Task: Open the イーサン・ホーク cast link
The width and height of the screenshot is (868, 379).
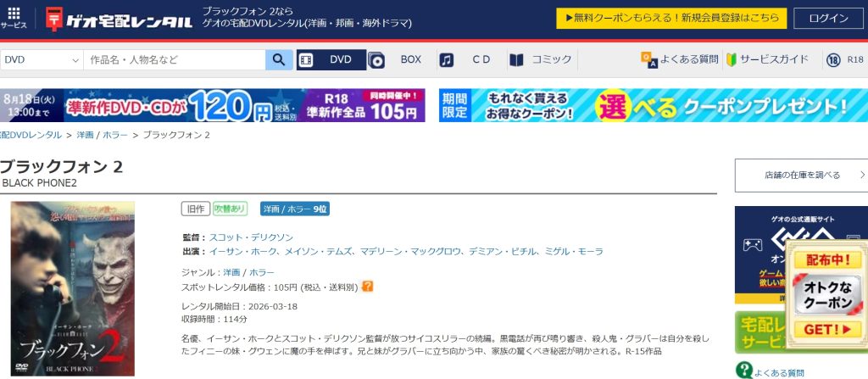Action: [243, 252]
